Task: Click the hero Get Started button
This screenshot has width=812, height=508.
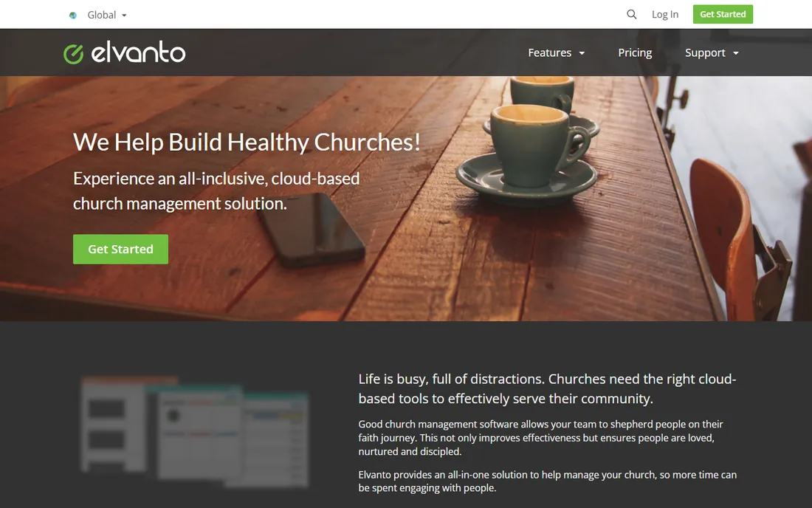Action: click(x=120, y=249)
